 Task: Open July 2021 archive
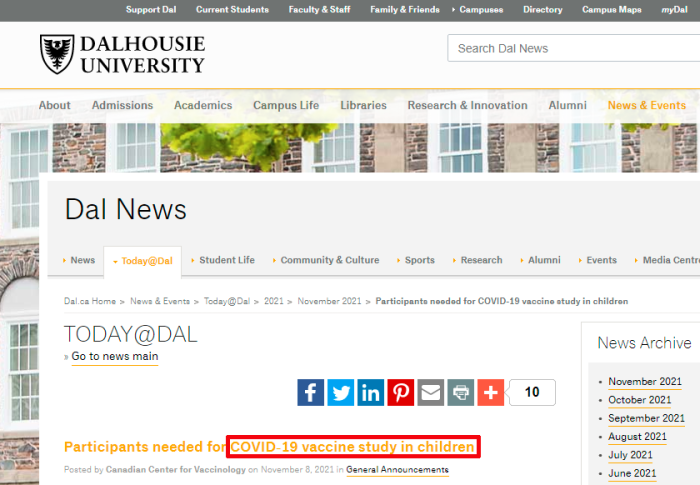pyautogui.click(x=630, y=455)
